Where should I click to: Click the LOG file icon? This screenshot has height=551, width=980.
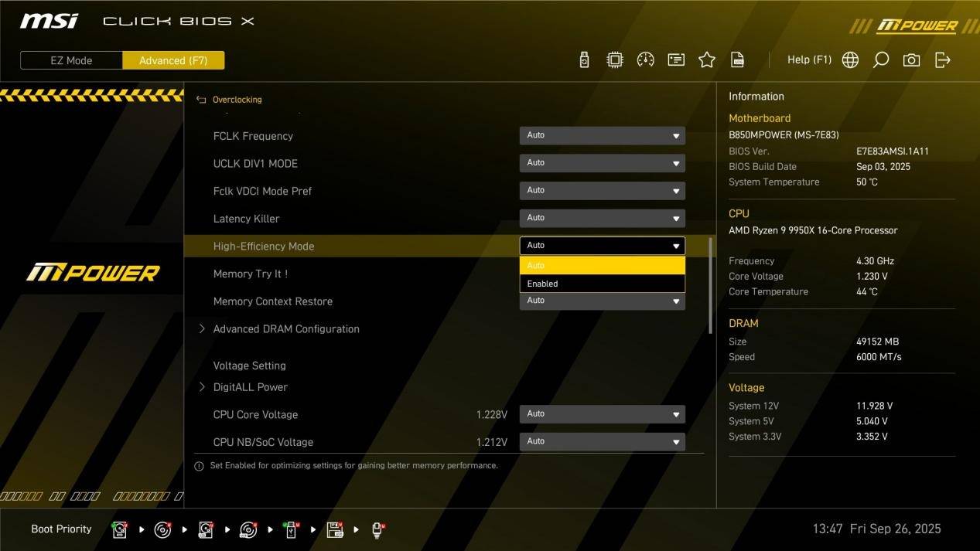click(x=737, y=60)
